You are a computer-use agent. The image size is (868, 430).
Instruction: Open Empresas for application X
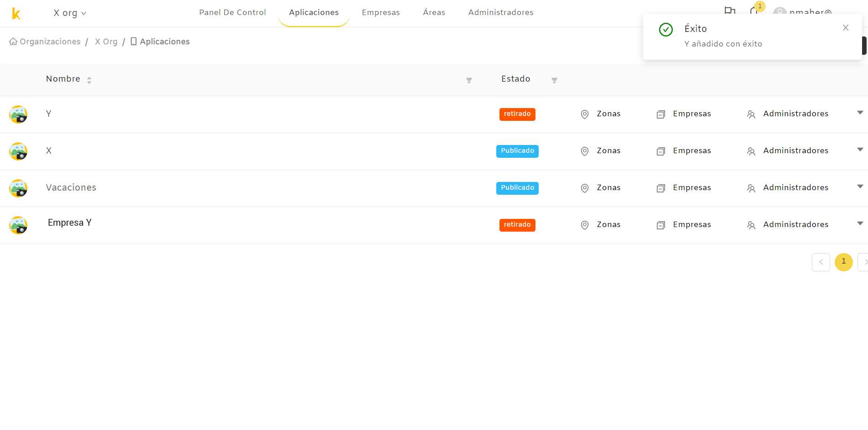click(x=692, y=150)
